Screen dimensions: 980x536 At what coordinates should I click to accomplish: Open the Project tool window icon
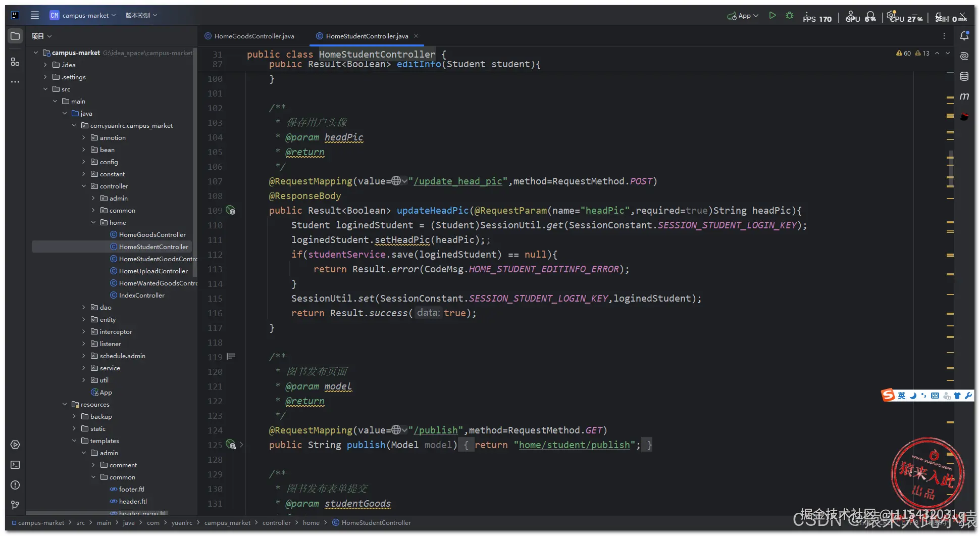(15, 36)
